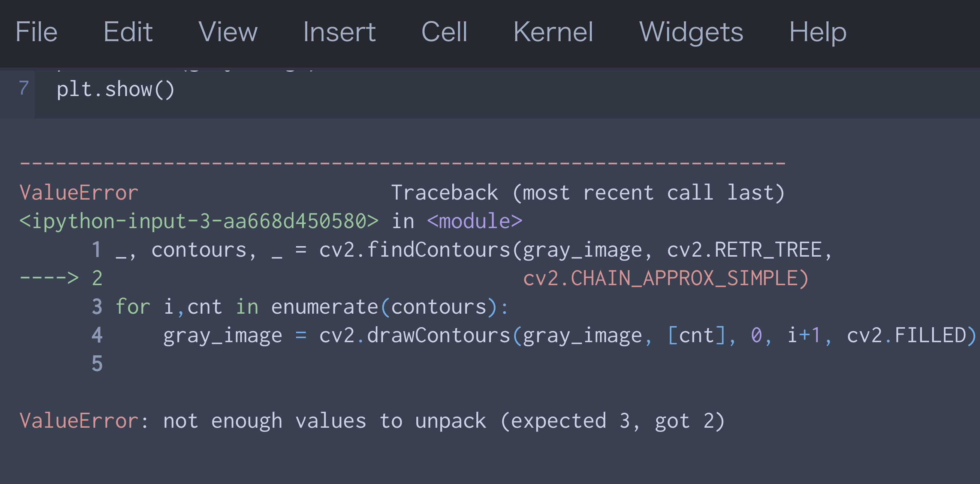Screen dimensions: 980x484
Task: Click line number 7 in gutter
Action: [x=24, y=88]
